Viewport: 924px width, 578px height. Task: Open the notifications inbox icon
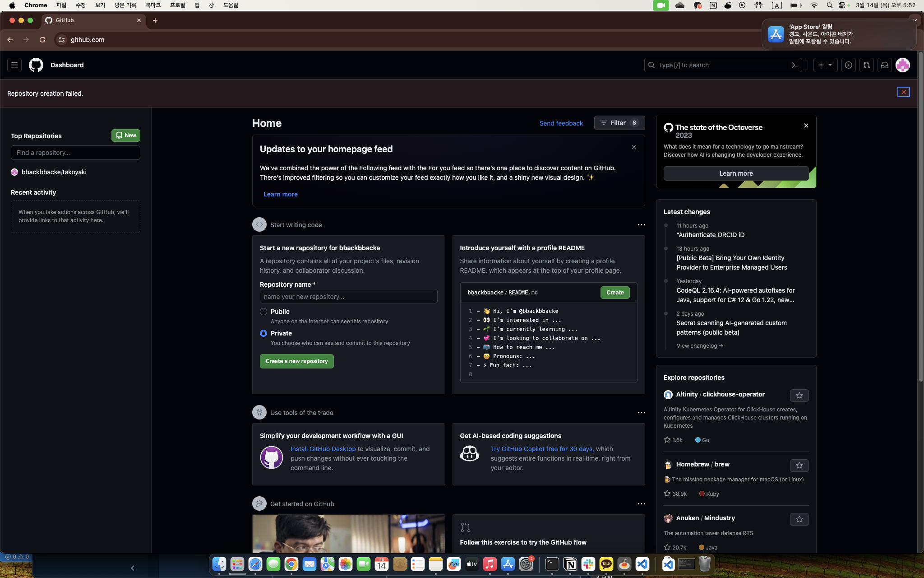tap(885, 65)
